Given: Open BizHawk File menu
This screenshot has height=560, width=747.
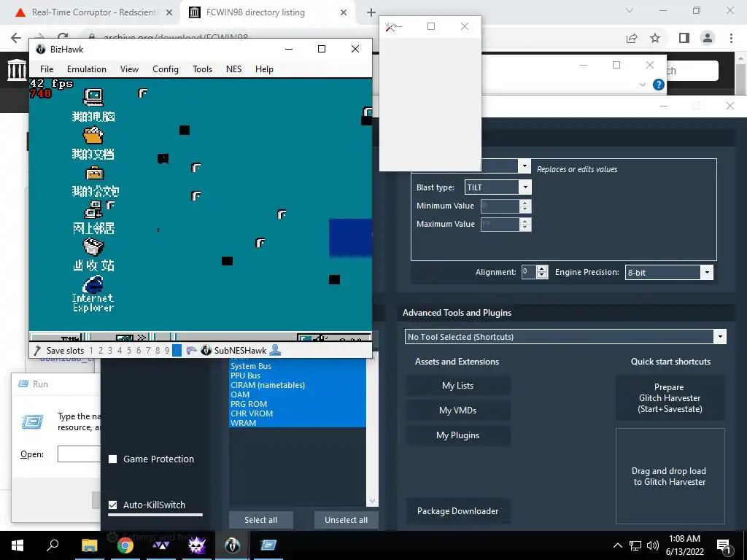Looking at the screenshot, I should coord(47,69).
